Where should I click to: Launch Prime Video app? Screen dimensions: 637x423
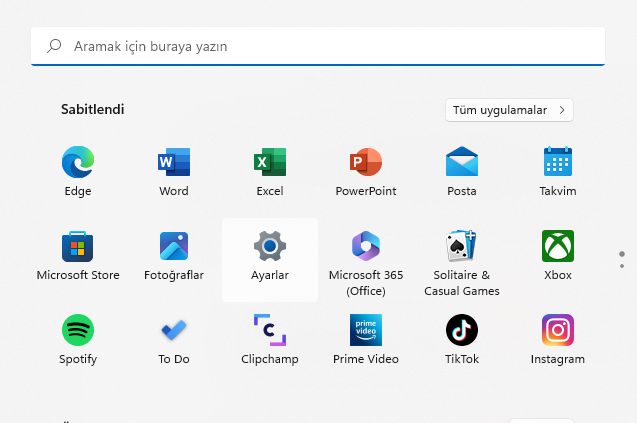(366, 330)
